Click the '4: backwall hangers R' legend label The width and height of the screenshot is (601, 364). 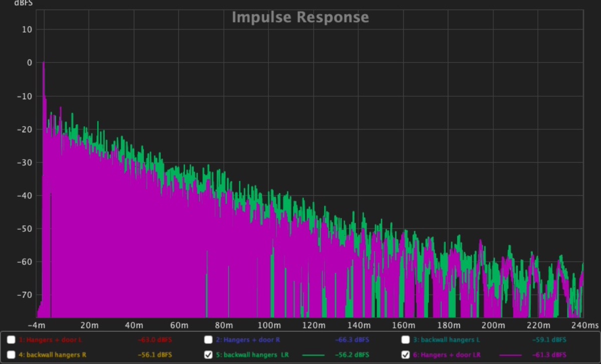[x=49, y=354]
